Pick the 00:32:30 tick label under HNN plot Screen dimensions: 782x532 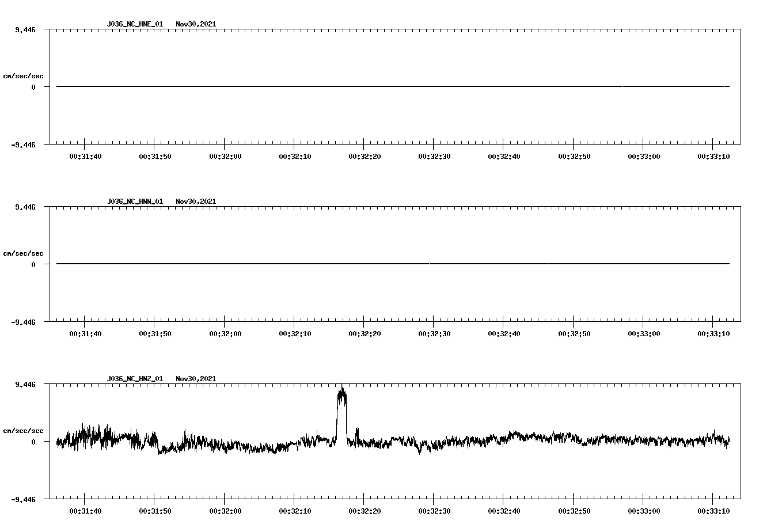[434, 333]
